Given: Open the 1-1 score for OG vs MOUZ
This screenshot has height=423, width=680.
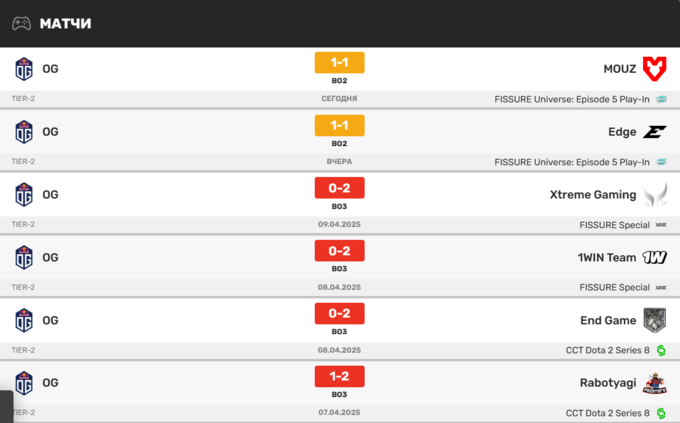Looking at the screenshot, I should pos(339,63).
